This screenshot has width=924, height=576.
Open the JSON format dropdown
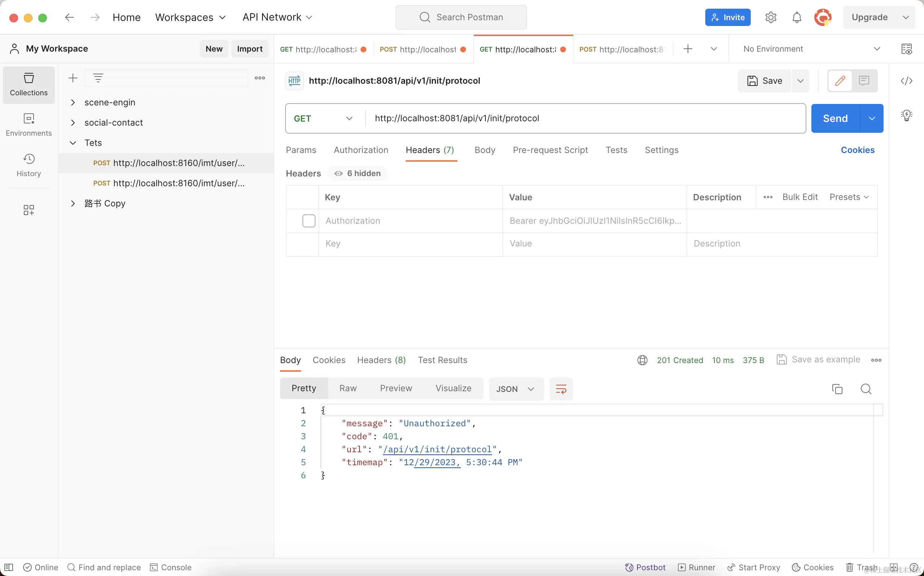coord(515,389)
